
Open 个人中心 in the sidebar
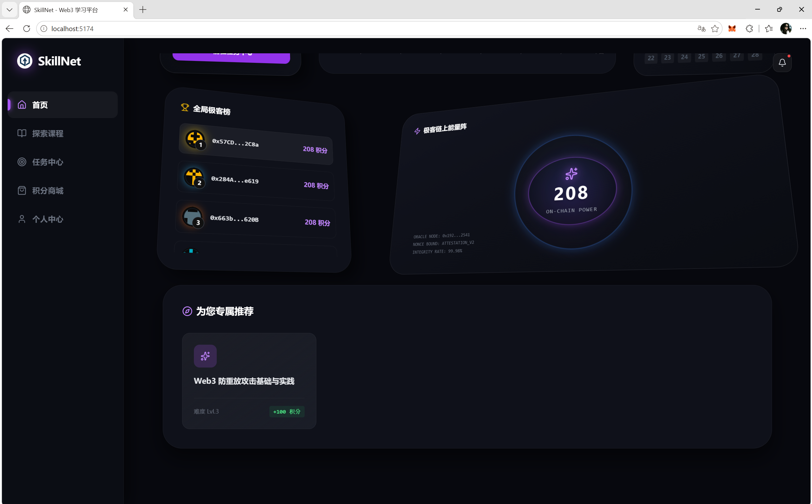point(63,219)
